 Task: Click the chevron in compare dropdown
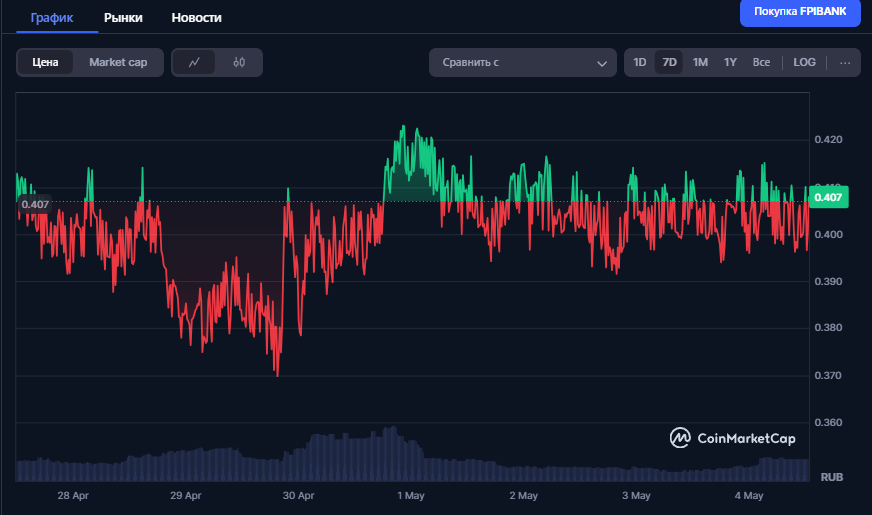[x=602, y=63]
